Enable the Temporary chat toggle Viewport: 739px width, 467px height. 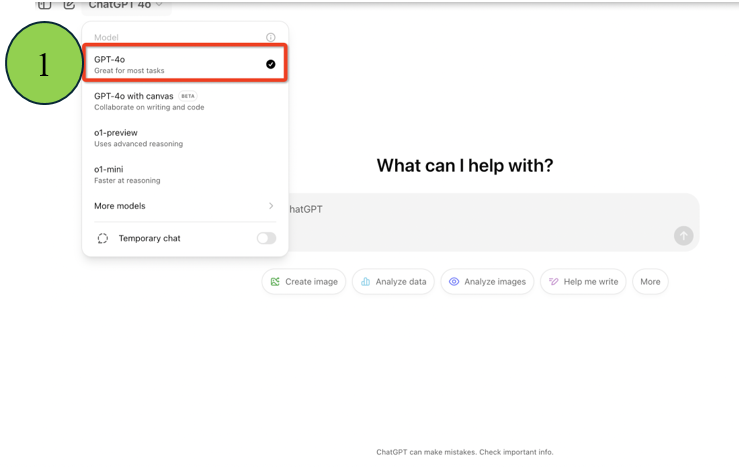pos(266,238)
